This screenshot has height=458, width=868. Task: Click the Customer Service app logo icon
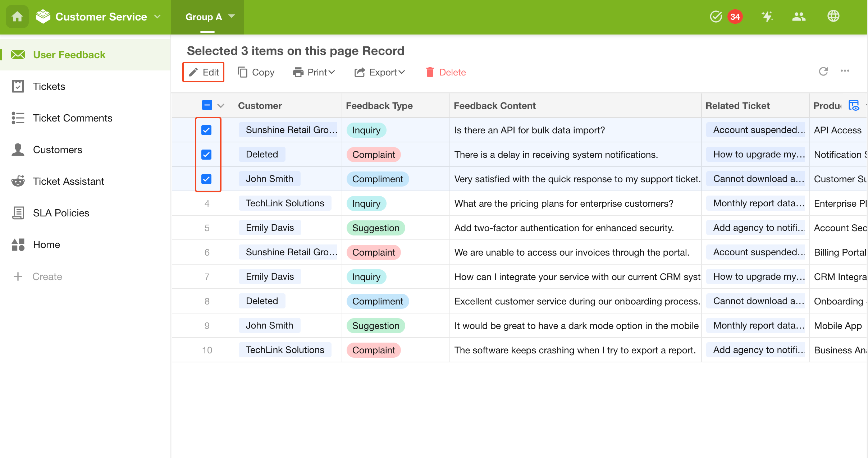[x=43, y=17]
